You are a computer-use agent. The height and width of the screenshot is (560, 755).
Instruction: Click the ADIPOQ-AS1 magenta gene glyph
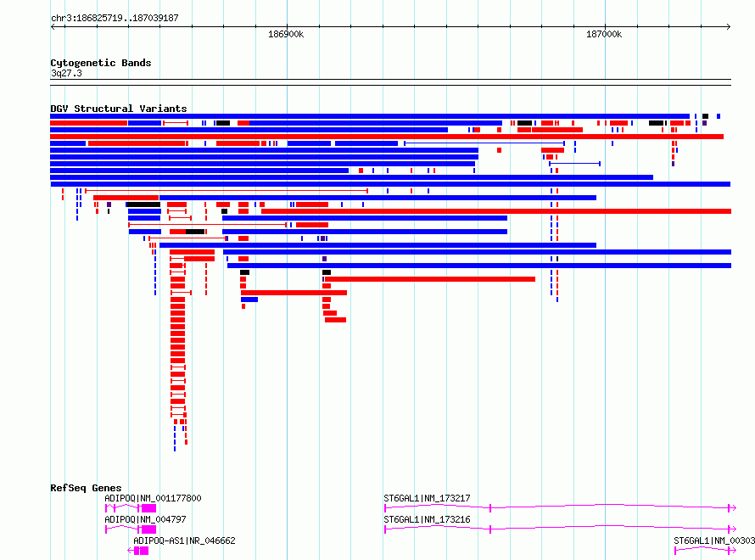click(138, 551)
